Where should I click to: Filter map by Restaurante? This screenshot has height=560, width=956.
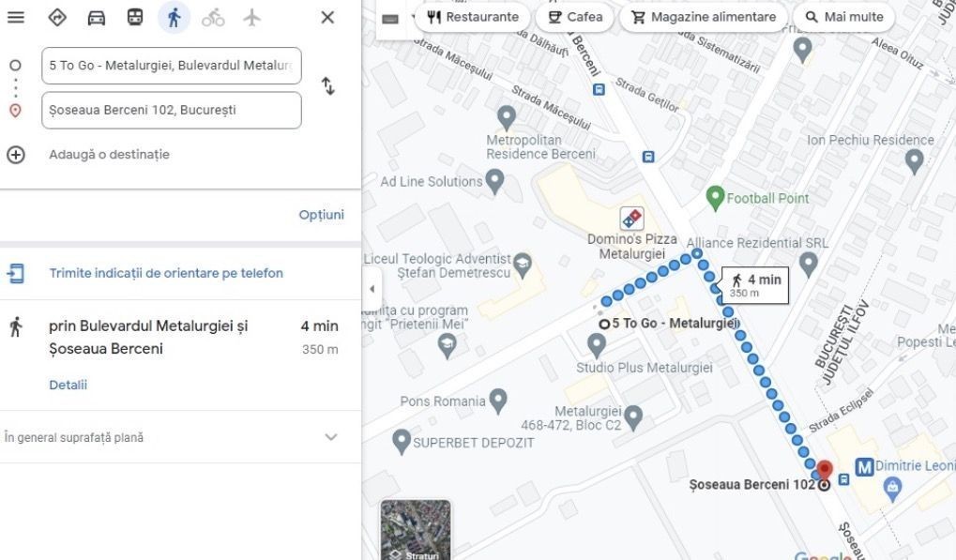473,17
